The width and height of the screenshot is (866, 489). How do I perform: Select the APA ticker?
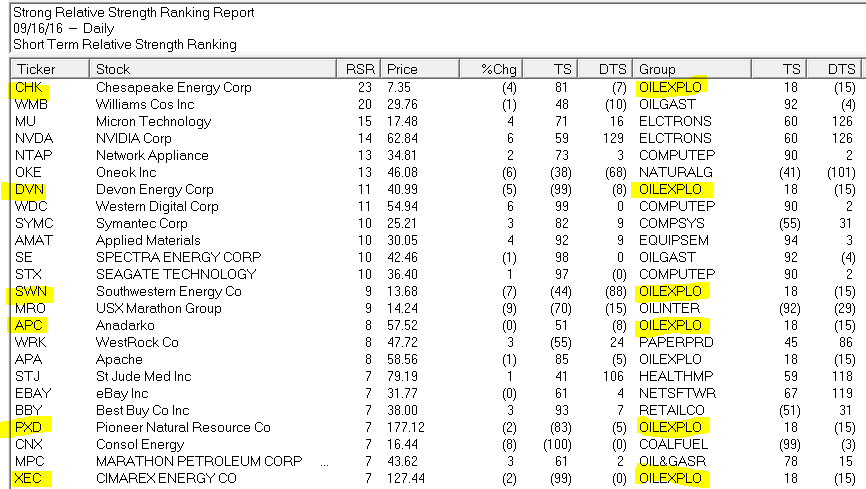pos(29,360)
